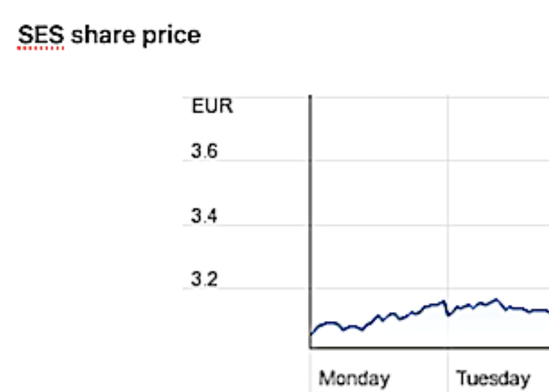This screenshot has width=549, height=392.
Task: Select the Tuesday x-axis label
Action: (493, 377)
